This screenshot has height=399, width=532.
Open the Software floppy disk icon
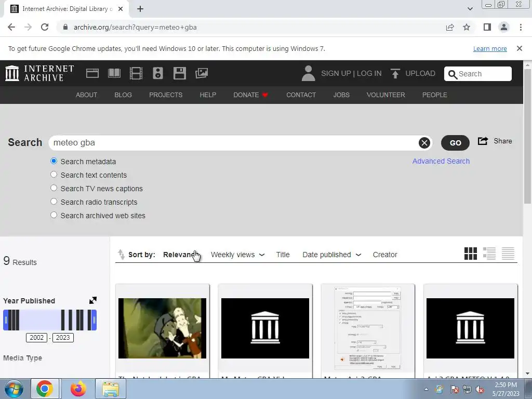179,73
